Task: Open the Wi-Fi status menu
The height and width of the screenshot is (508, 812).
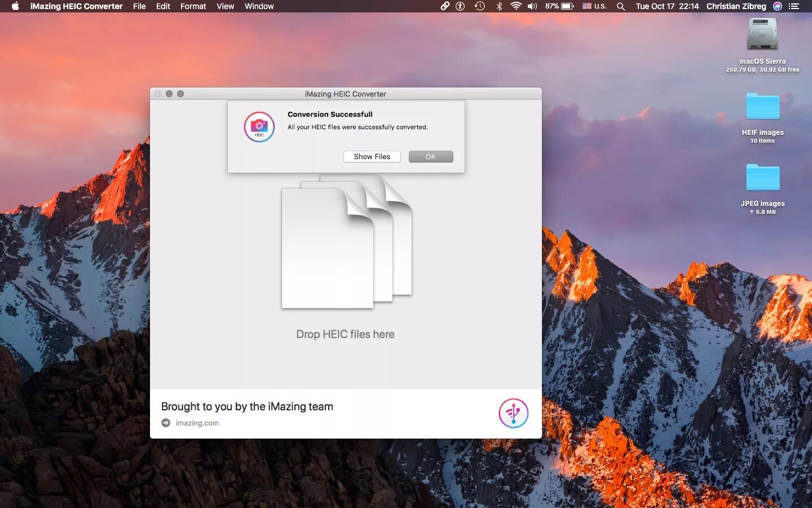Action: [515, 6]
